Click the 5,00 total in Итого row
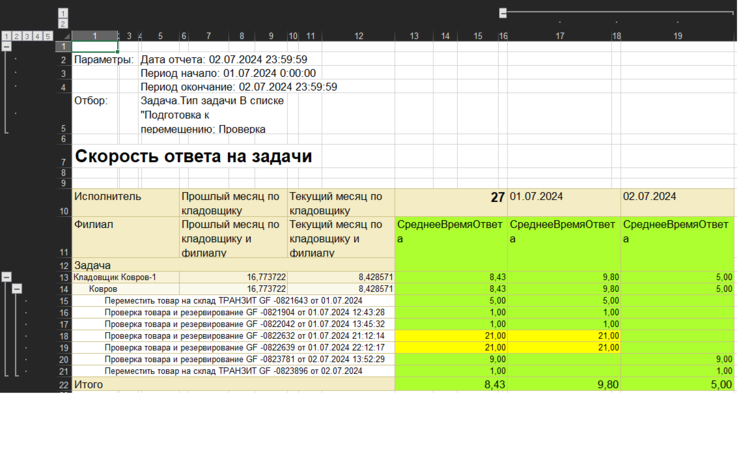This screenshot has width=750, height=469. click(x=677, y=384)
